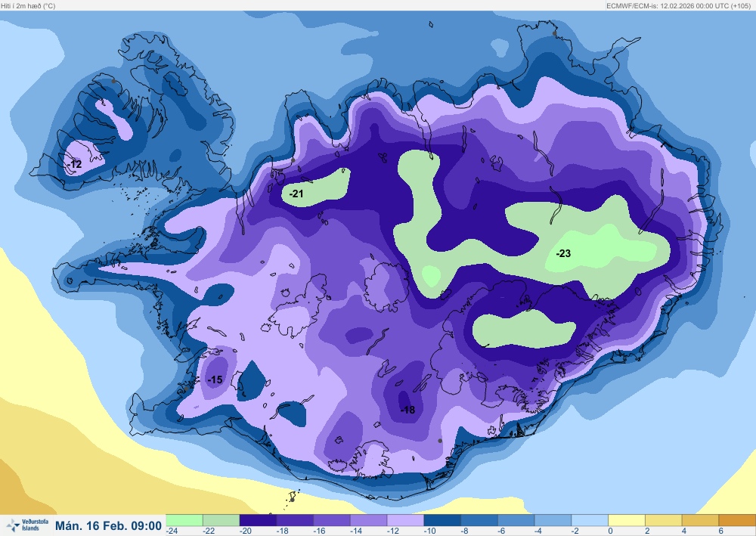Select the -23 temperature label on the map
Viewport: 756px width, 536px height.
pos(563,253)
